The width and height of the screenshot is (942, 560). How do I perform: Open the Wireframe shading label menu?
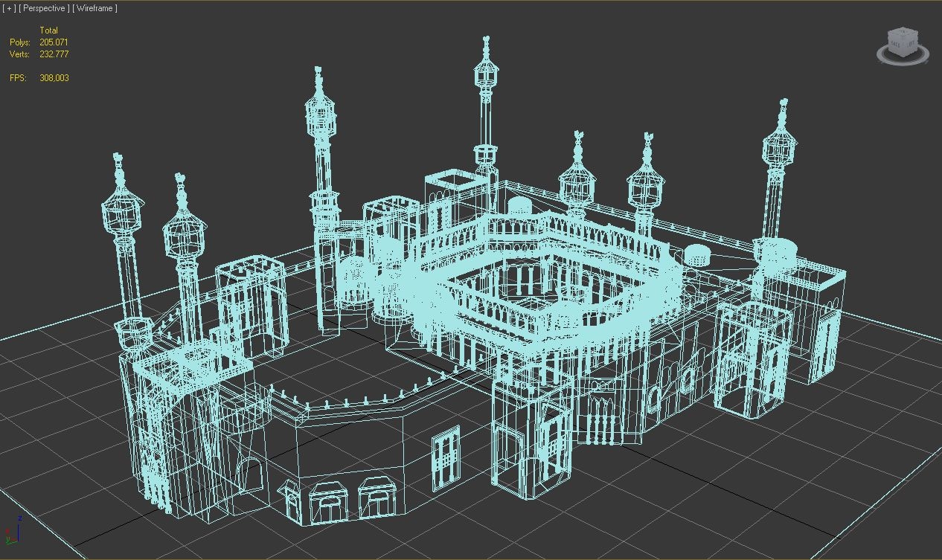pos(95,8)
